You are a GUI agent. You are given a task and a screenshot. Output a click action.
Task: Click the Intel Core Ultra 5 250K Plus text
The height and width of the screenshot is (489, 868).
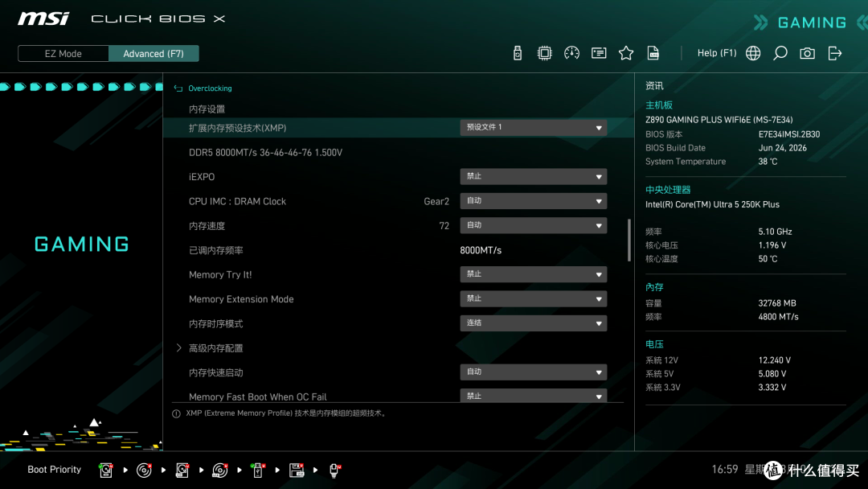[x=712, y=204]
